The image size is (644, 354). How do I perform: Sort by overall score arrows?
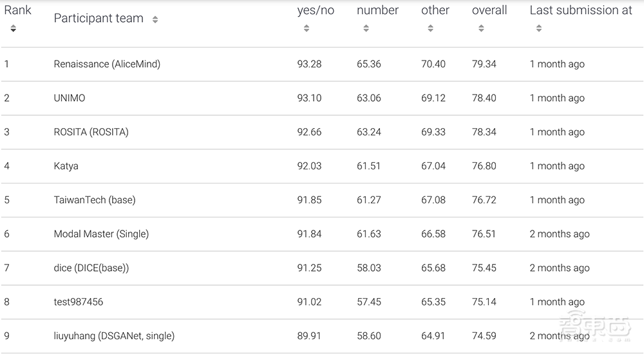pos(481,28)
